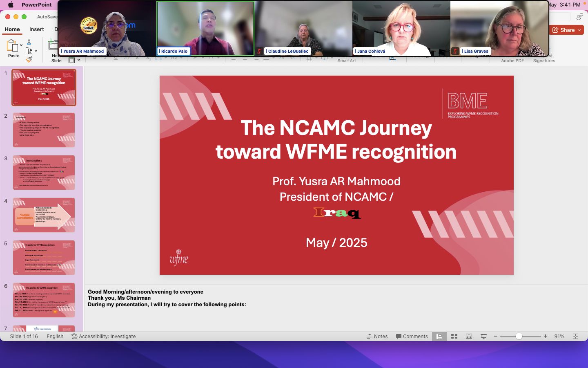Select slide 1 thumbnail titled NCAMC Journey

[44, 88]
